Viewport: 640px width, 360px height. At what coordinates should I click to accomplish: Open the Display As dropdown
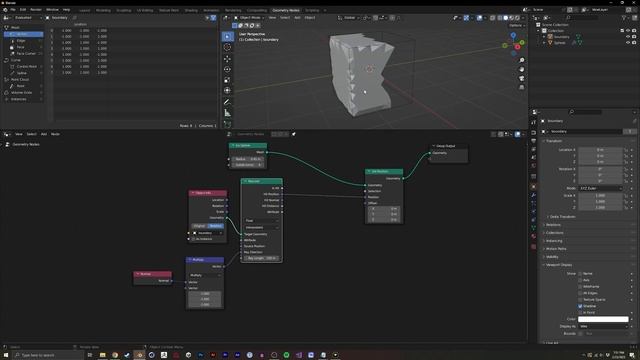click(603, 327)
